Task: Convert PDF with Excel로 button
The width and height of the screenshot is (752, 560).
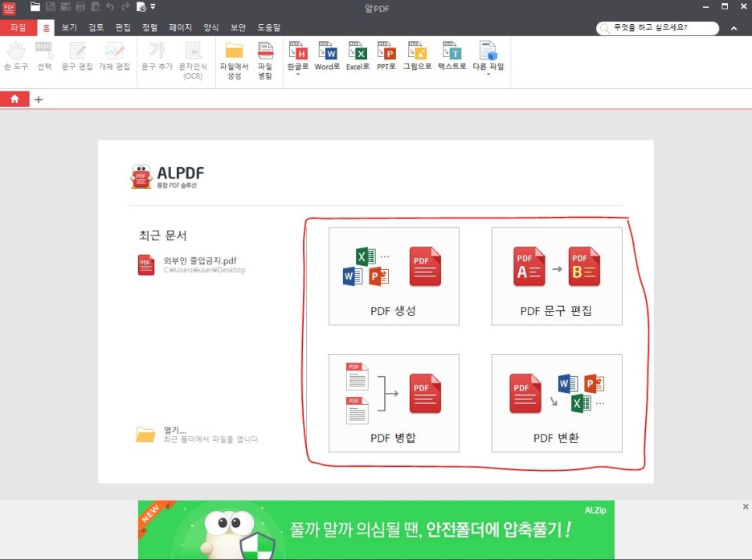Action: click(358, 56)
